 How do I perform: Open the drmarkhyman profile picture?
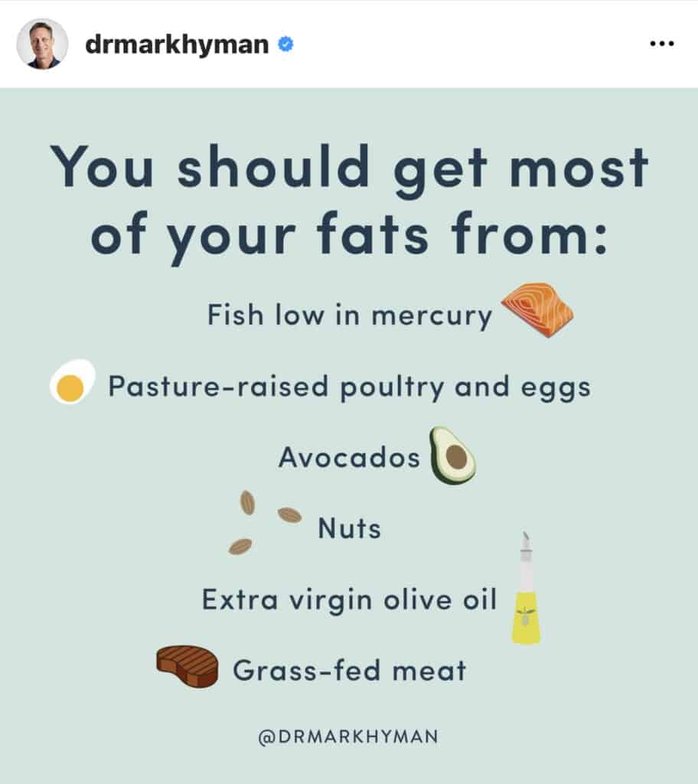[x=42, y=44]
